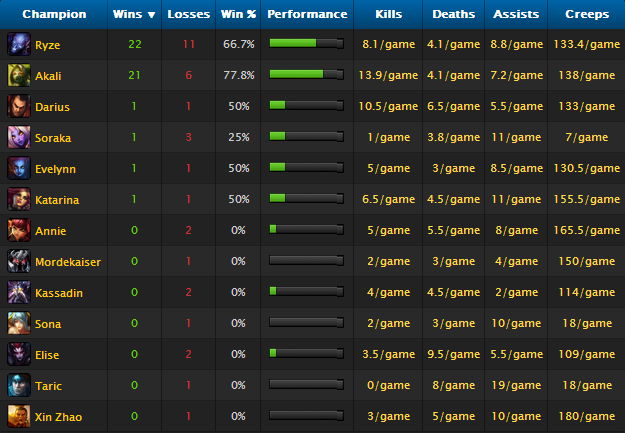Viewport: 625px width, 433px height.
Task: Click Kassadin's champion portrait icon
Action: (x=19, y=292)
